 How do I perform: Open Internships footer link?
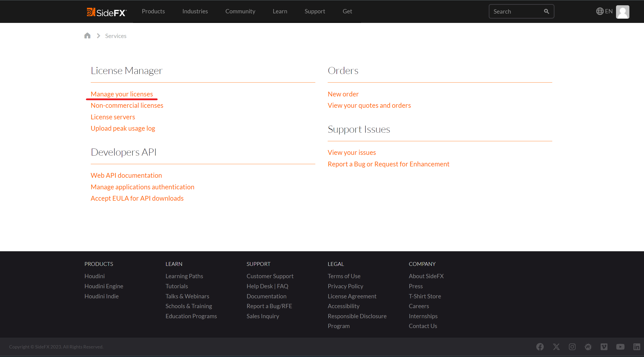[423, 316]
